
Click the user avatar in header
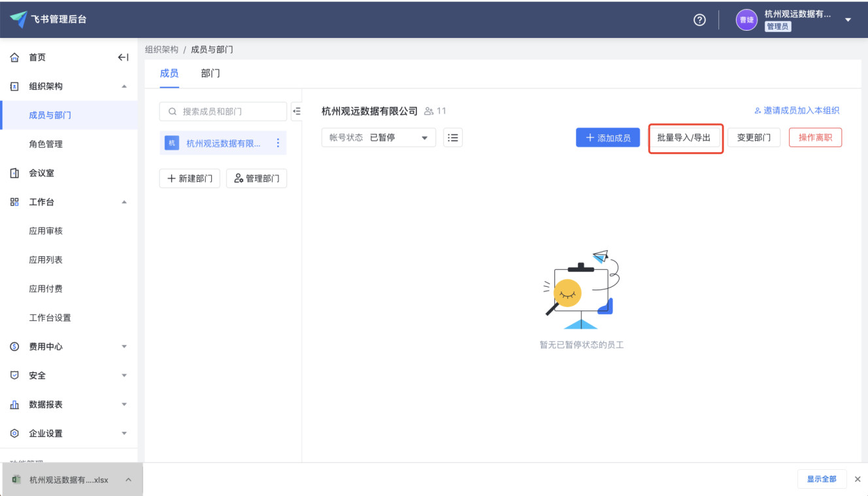746,20
